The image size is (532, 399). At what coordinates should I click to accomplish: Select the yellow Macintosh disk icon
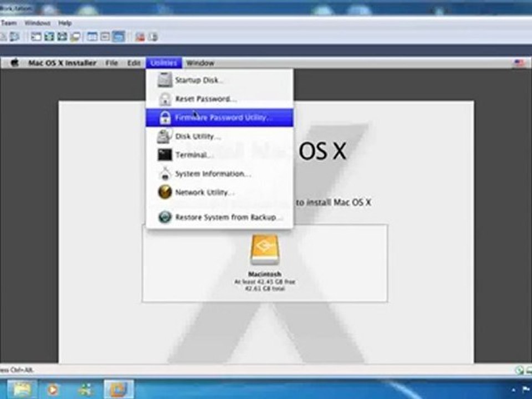pyautogui.click(x=265, y=250)
